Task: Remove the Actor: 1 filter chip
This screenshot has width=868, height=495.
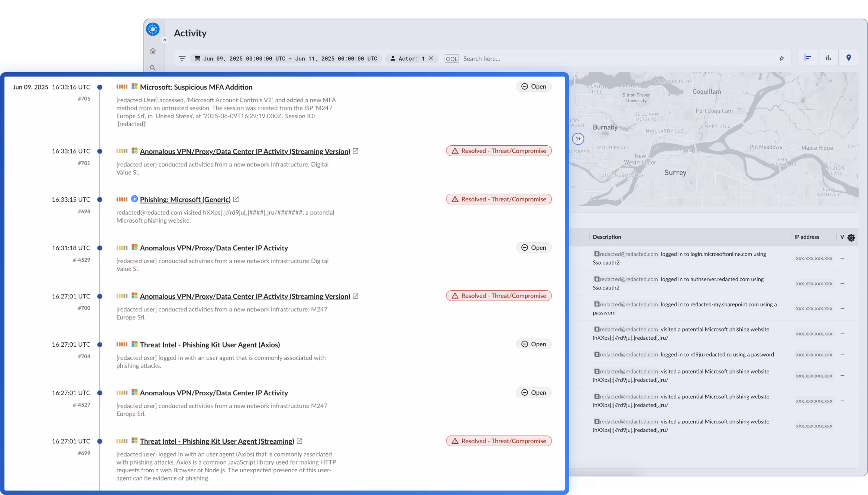Action: coord(431,58)
